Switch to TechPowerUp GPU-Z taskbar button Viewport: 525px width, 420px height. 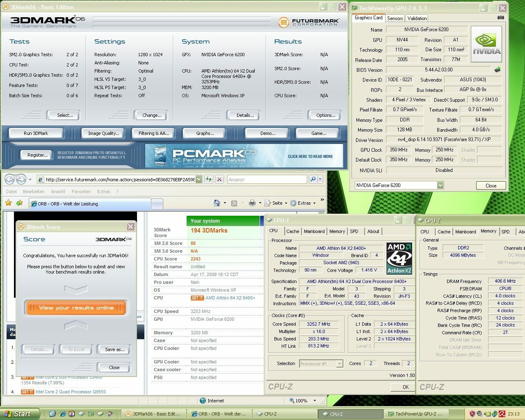(x=415, y=414)
